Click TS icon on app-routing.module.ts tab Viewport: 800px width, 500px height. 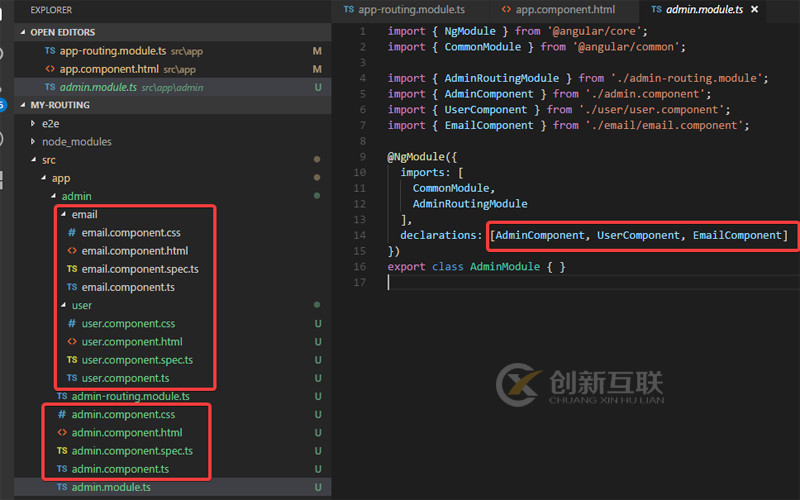pyautogui.click(x=348, y=9)
